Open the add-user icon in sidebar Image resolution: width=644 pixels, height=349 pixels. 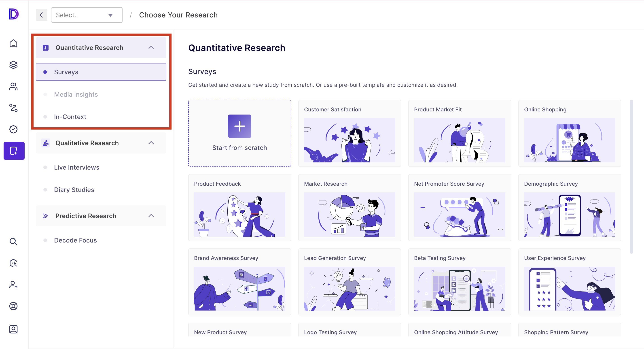13,285
